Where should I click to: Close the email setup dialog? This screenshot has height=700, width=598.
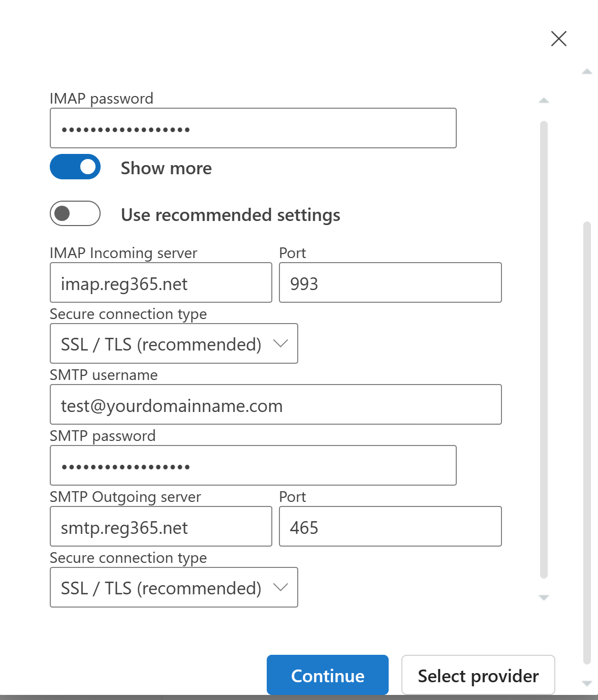tap(558, 38)
